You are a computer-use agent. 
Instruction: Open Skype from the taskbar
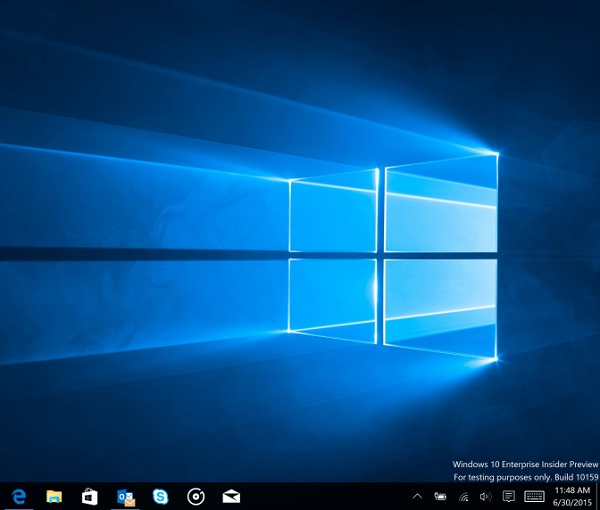160,497
